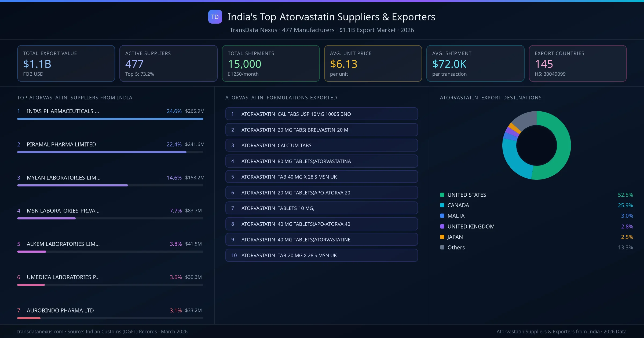Open the Atorvastatin Export Destinations panel
644x338 pixels.
[491, 98]
